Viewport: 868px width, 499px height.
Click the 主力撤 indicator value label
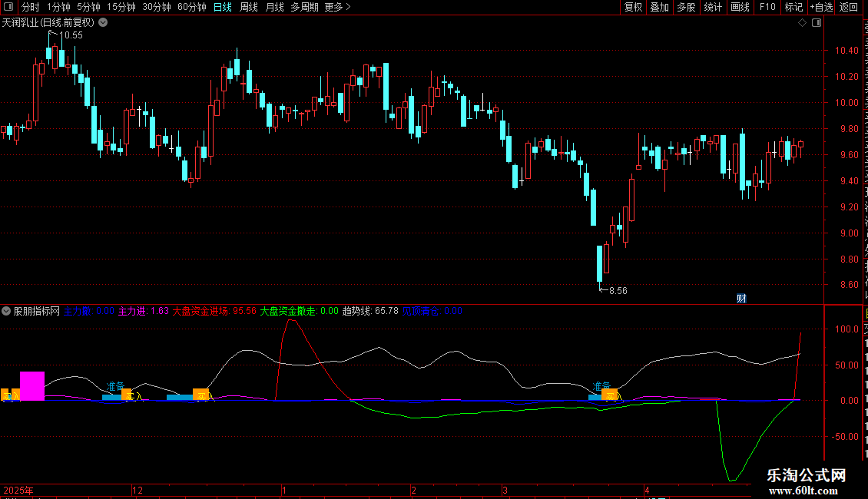click(88, 311)
